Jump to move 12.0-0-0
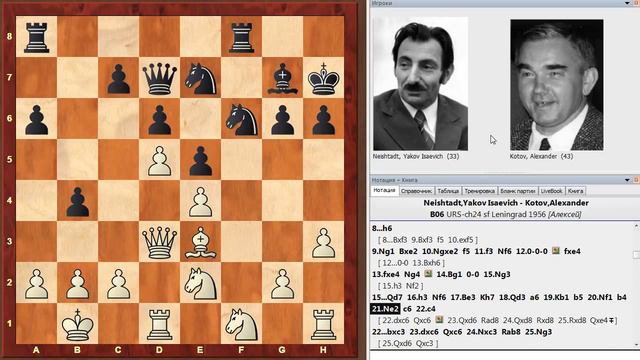Image resolution: width=640 pixels, height=360 pixels. pyautogui.click(x=532, y=251)
